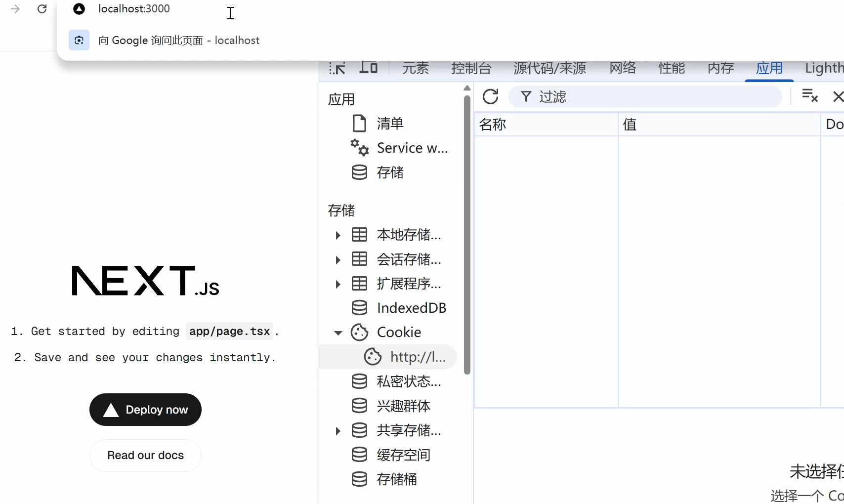Click the 私密状态 database icon
Image resolution: width=844 pixels, height=504 pixels.
pos(359,381)
